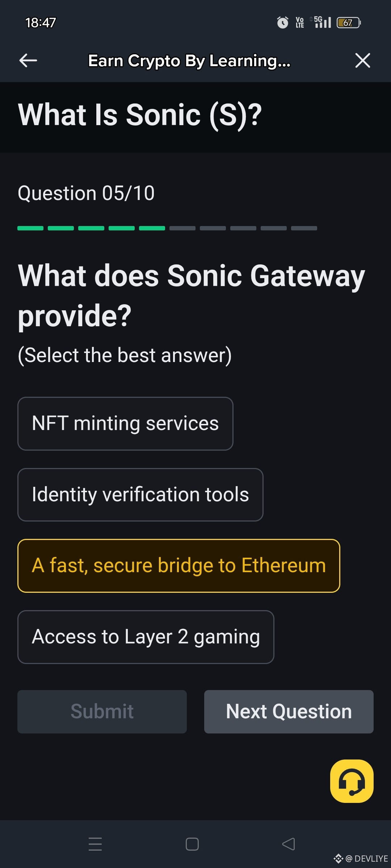This screenshot has width=391, height=868.
Task: Tap the back arrow in header
Action: click(x=28, y=60)
